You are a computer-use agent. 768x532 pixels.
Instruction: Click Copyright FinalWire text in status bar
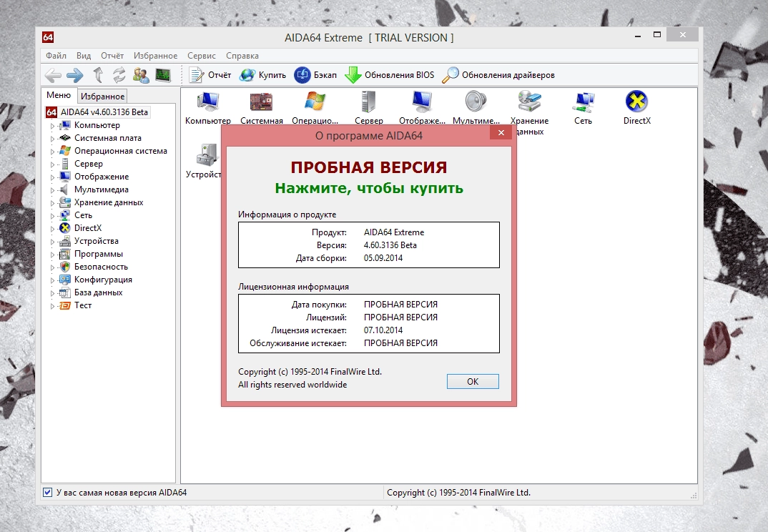[x=458, y=493]
